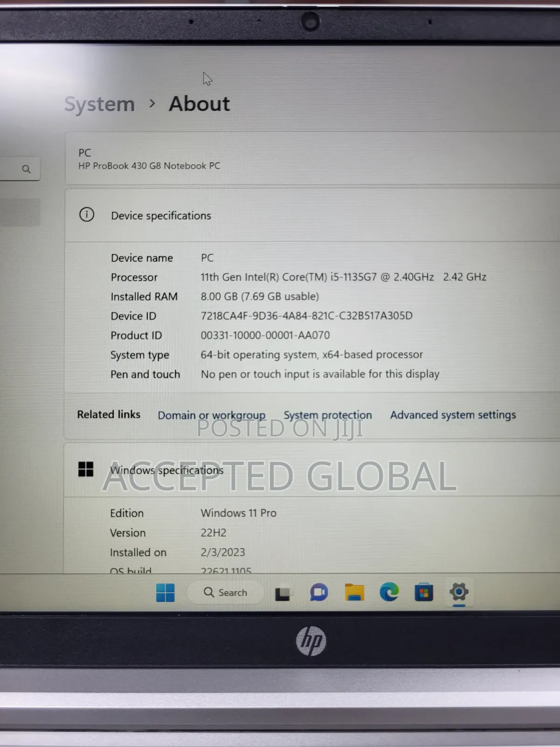The image size is (560, 747).
Task: Select the processor value i5-1135G7
Action: [343, 277]
